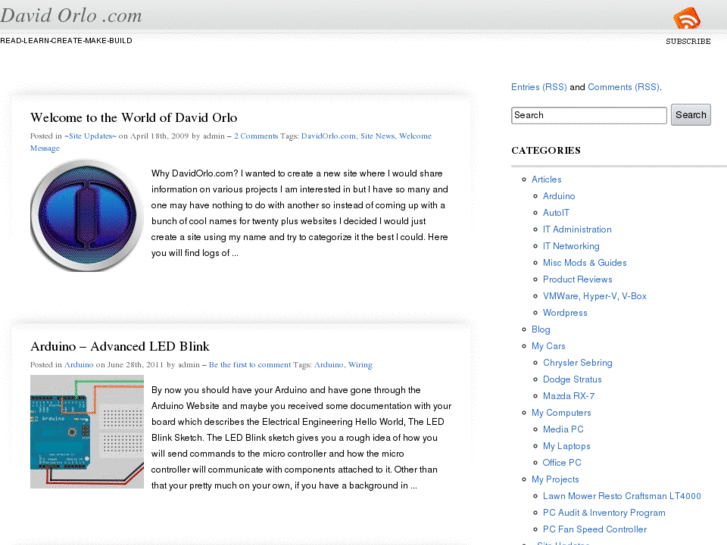Image resolution: width=727 pixels, height=545 pixels.
Task: Open the IT Administration category
Action: pos(577,229)
